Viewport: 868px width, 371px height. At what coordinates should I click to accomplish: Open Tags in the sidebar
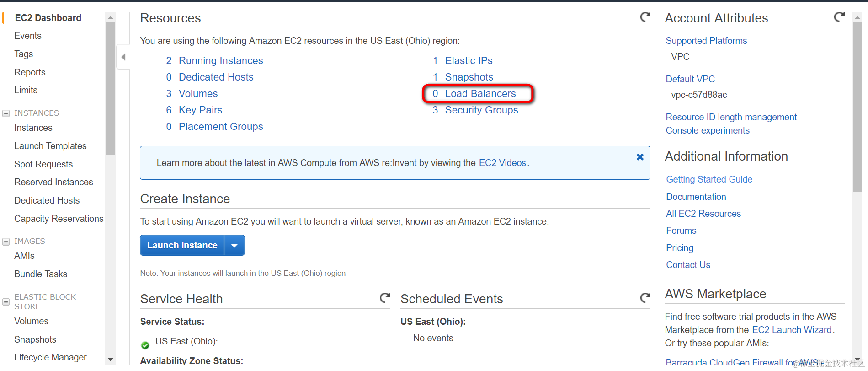coord(24,54)
